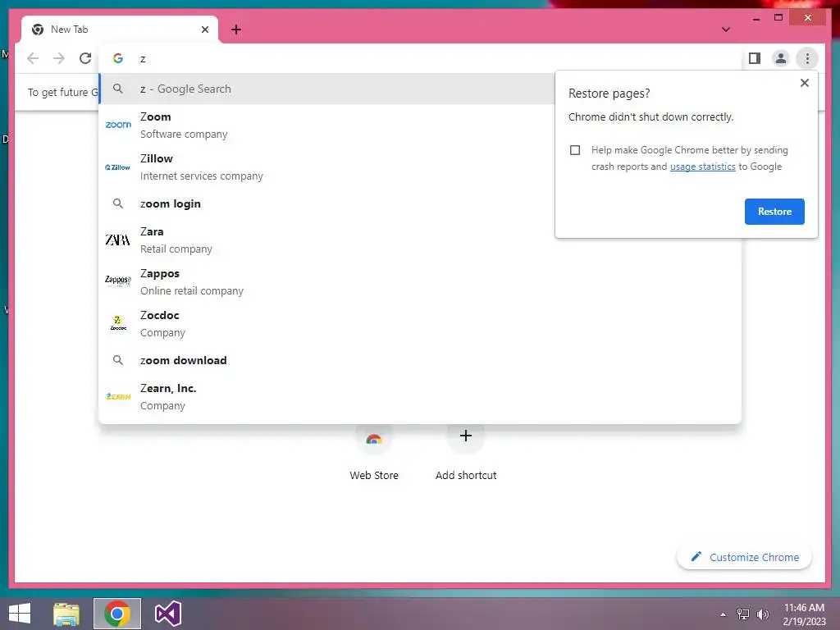This screenshot has width=840, height=630.
Task: Select the 'zoom login' search suggestion
Action: (326, 203)
